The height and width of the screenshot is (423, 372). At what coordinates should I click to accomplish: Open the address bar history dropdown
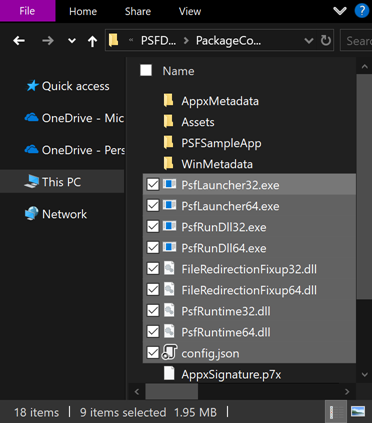coord(309,41)
